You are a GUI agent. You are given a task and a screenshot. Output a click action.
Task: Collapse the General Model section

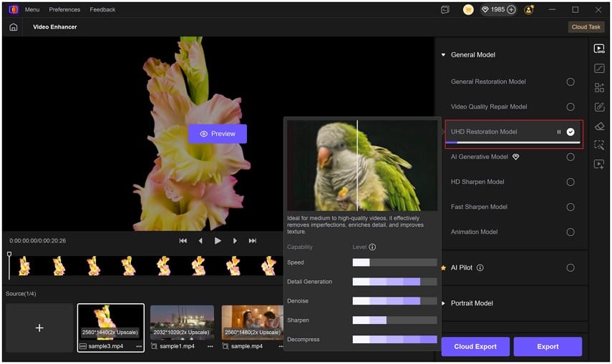click(x=443, y=55)
